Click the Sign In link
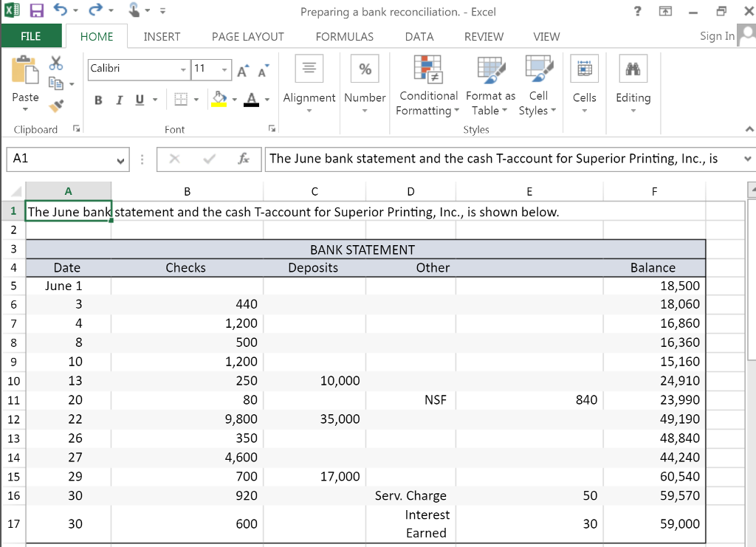This screenshot has width=756, height=547. click(717, 36)
